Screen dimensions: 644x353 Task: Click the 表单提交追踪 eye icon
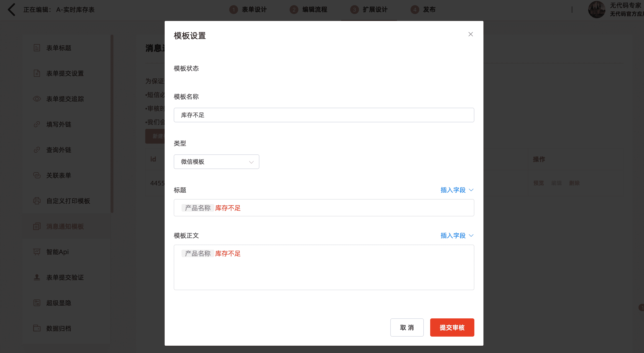(37, 99)
